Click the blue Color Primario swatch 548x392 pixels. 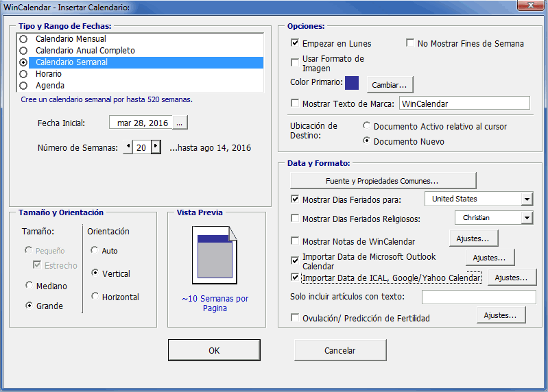point(352,84)
